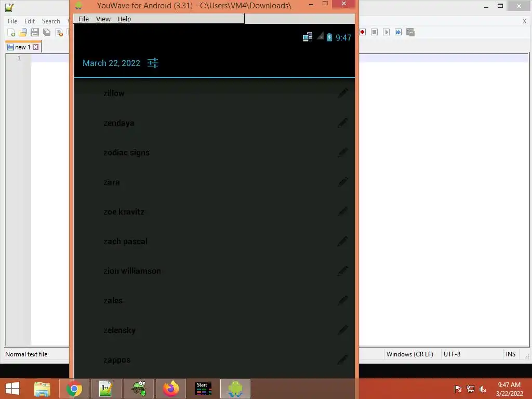Viewport: 532px width, 399px height.
Task: Click Notepad++ Close document toolbar icon
Action: click(x=59, y=32)
